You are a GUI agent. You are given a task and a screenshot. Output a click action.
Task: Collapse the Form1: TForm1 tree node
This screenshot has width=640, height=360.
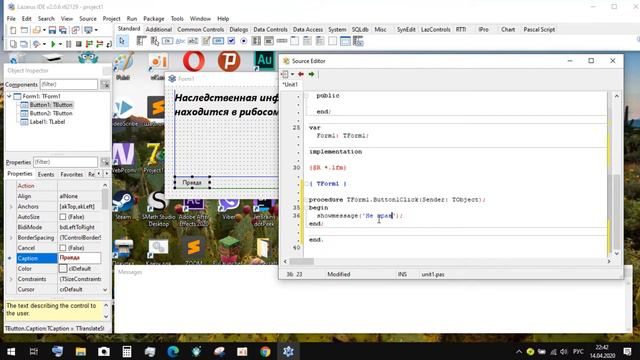point(9,96)
